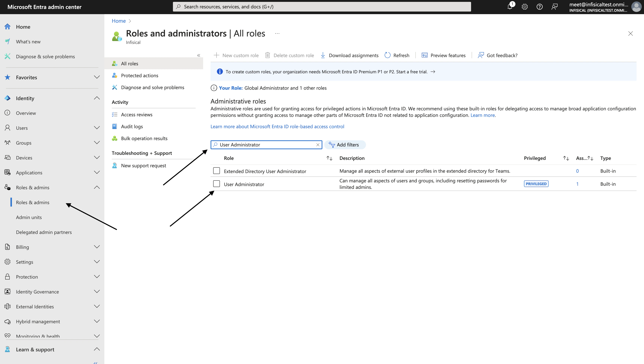This screenshot has height=364, width=644.
Task: Click the Applications grid icon
Action: pos(7,172)
